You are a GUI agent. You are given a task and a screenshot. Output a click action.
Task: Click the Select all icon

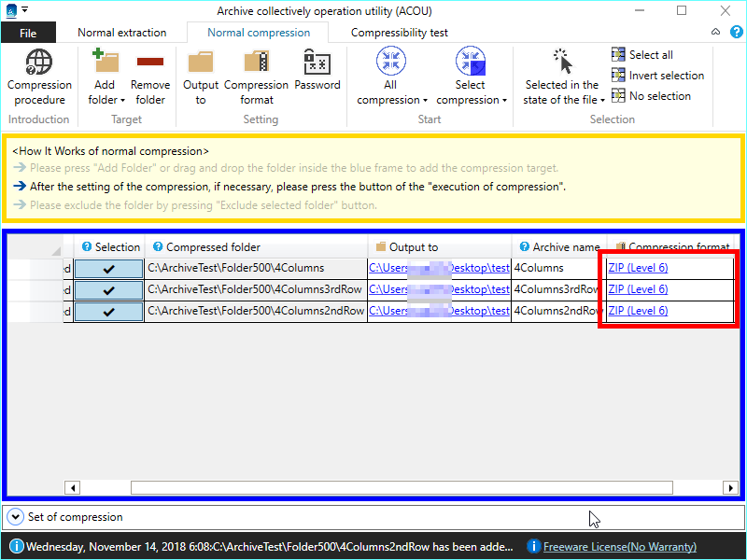(x=619, y=55)
